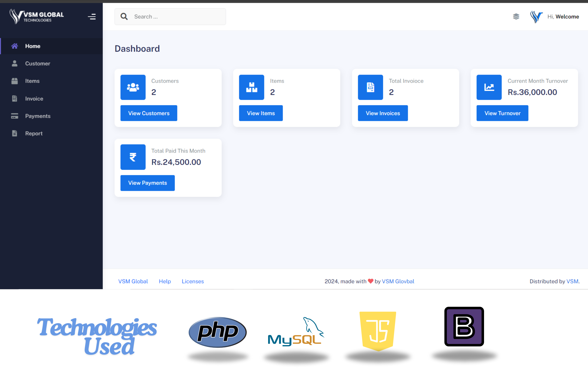Toggle the sidebar collapse hamburger icon

point(92,16)
